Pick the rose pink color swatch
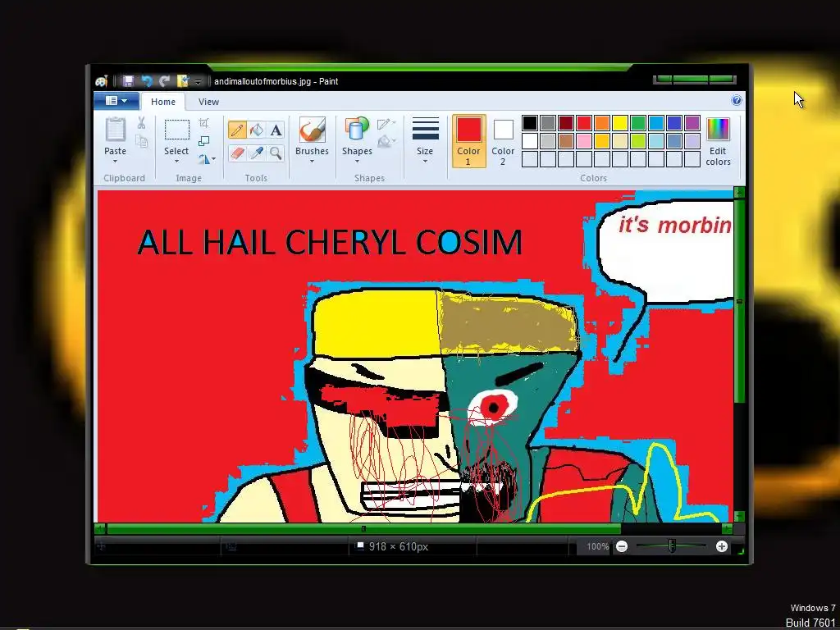The height and width of the screenshot is (630, 840). pyautogui.click(x=584, y=141)
